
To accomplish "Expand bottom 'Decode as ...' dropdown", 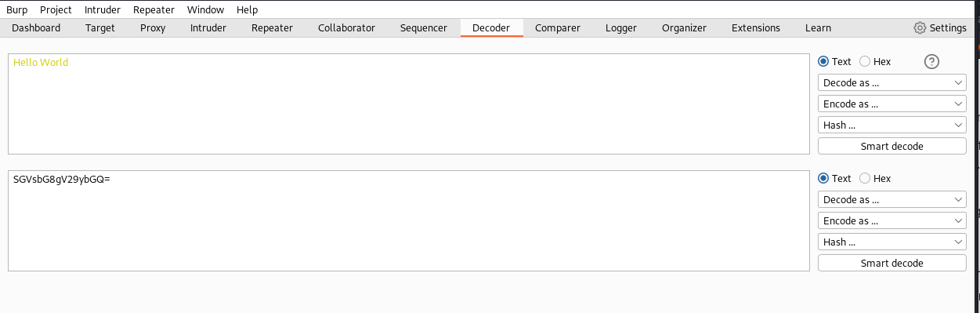I will pos(891,199).
